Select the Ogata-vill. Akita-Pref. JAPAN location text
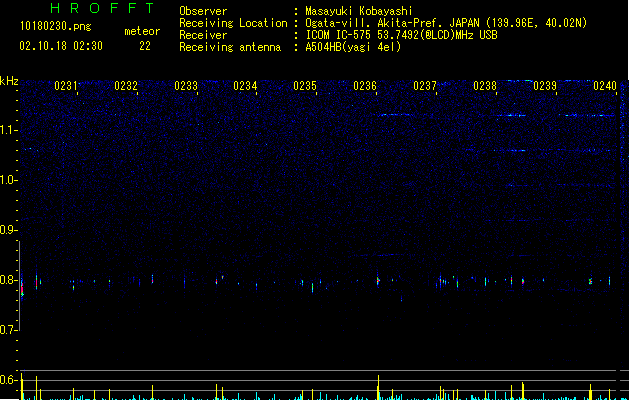Image resolution: width=629 pixels, height=400 pixels. [446, 23]
